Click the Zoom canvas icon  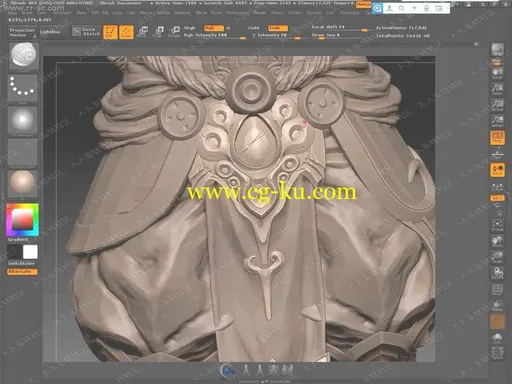tap(497, 89)
